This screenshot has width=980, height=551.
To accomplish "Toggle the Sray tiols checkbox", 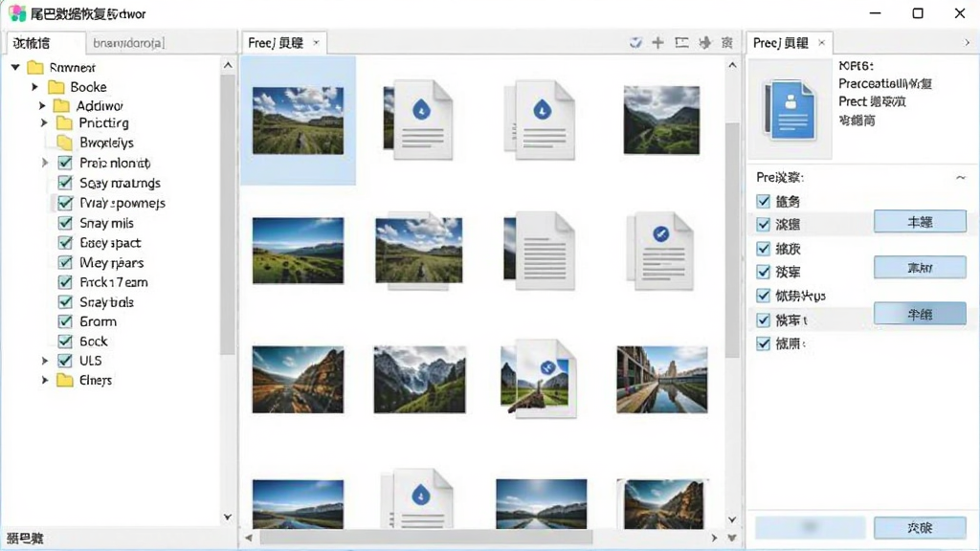I will 65,301.
